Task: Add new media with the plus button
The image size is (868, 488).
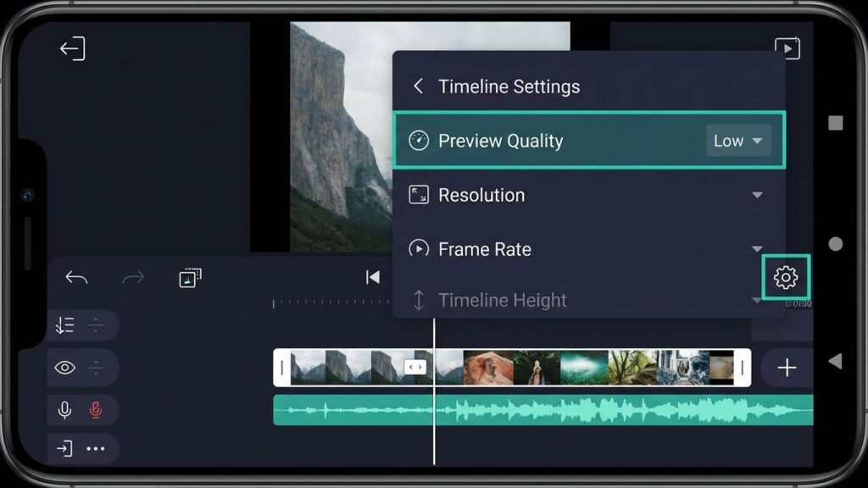Action: (x=787, y=368)
